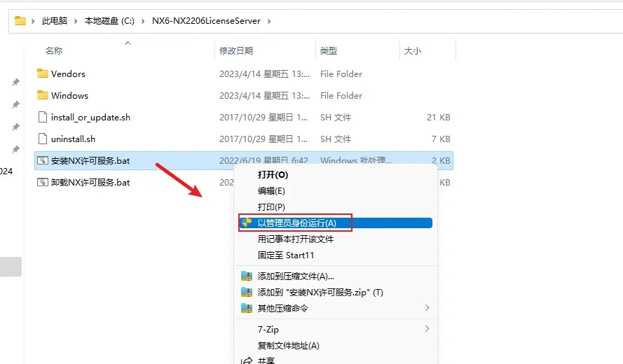Click install_or_update.sh row's SH 文件 type
The width and height of the screenshot is (623, 364).
(336, 118)
